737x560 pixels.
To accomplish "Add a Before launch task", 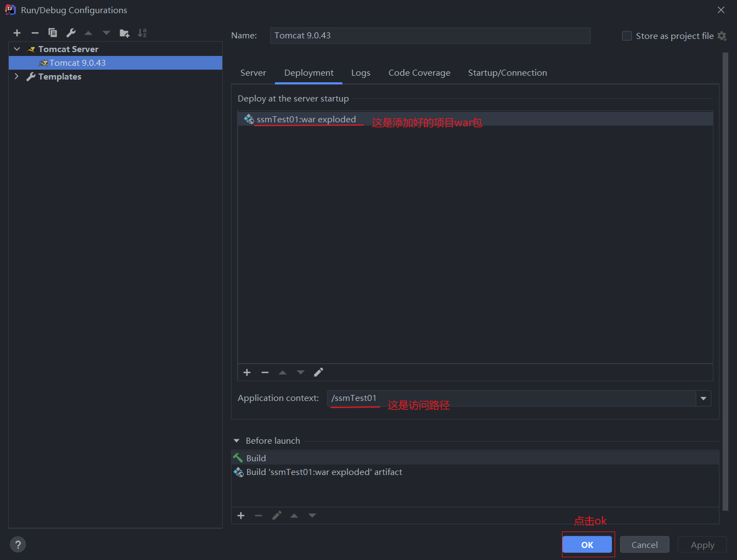I will point(241,516).
